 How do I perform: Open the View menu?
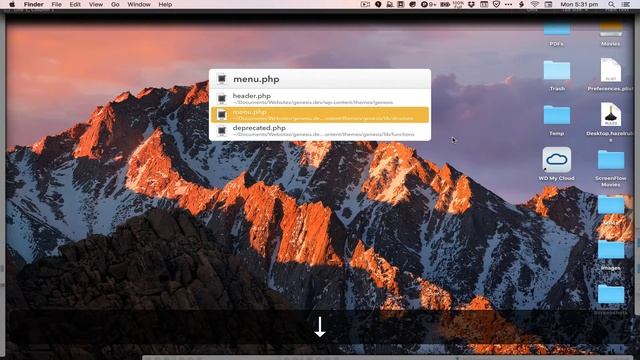click(96, 4)
